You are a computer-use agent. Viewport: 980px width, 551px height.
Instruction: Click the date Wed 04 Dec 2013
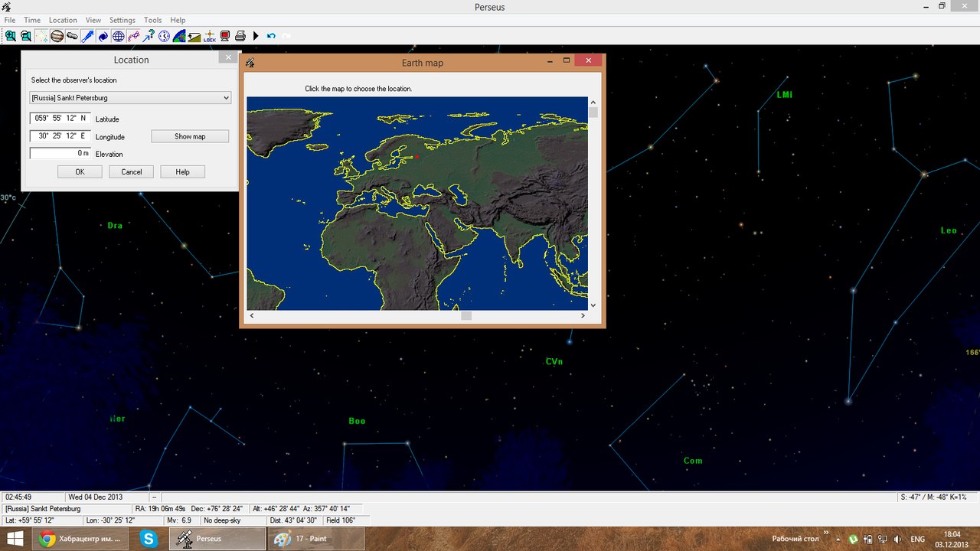(x=96, y=497)
